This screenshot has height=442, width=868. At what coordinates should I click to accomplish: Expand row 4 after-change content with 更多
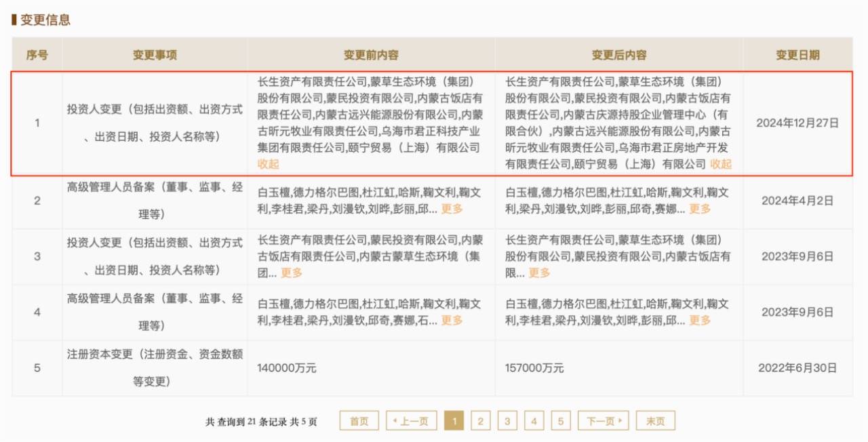(x=700, y=320)
